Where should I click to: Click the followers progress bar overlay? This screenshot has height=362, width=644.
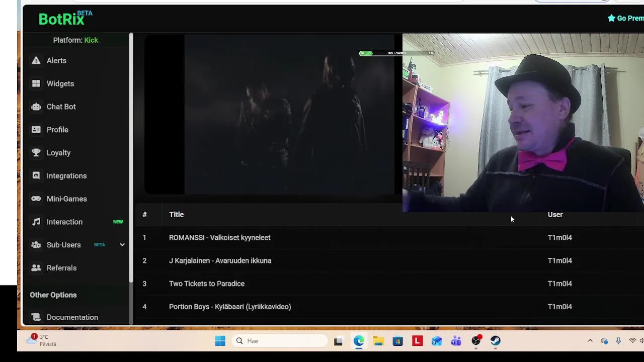click(396, 53)
